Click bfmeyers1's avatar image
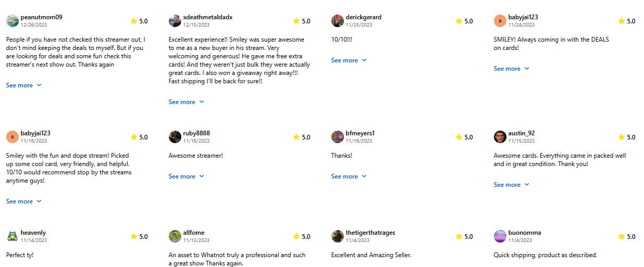The width and height of the screenshot is (644, 267). [338, 137]
